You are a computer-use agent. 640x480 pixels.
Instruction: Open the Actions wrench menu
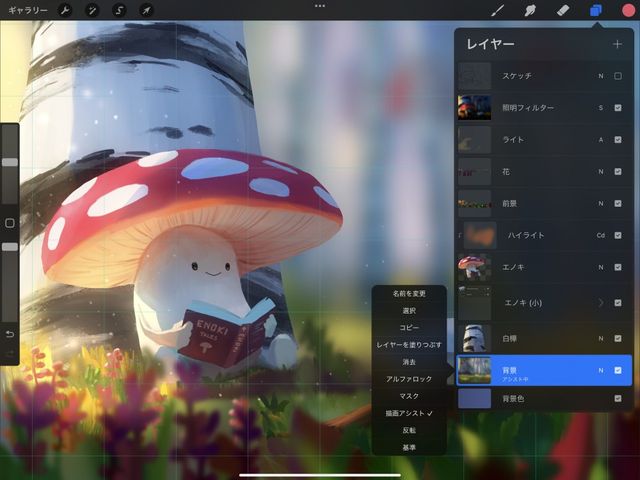pyautogui.click(x=65, y=10)
